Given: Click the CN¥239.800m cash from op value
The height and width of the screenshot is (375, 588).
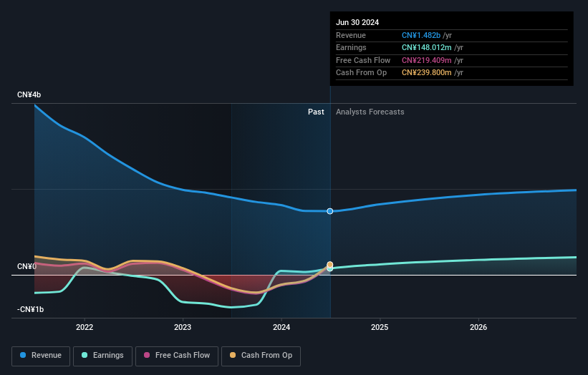Looking at the screenshot, I should [x=427, y=73].
